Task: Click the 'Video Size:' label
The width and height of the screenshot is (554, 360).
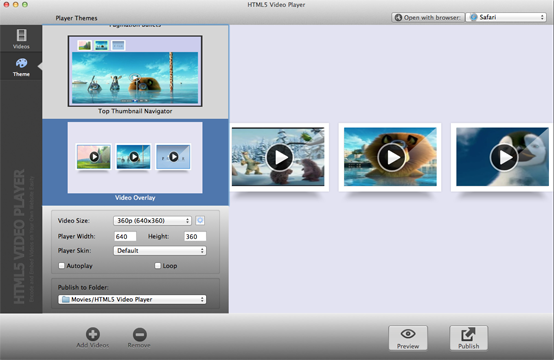Action: point(74,220)
